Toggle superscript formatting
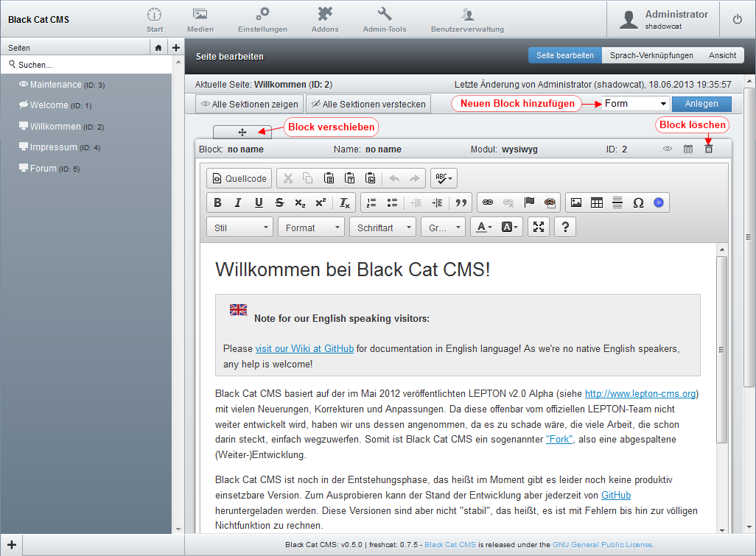The image size is (756, 556). (321, 203)
